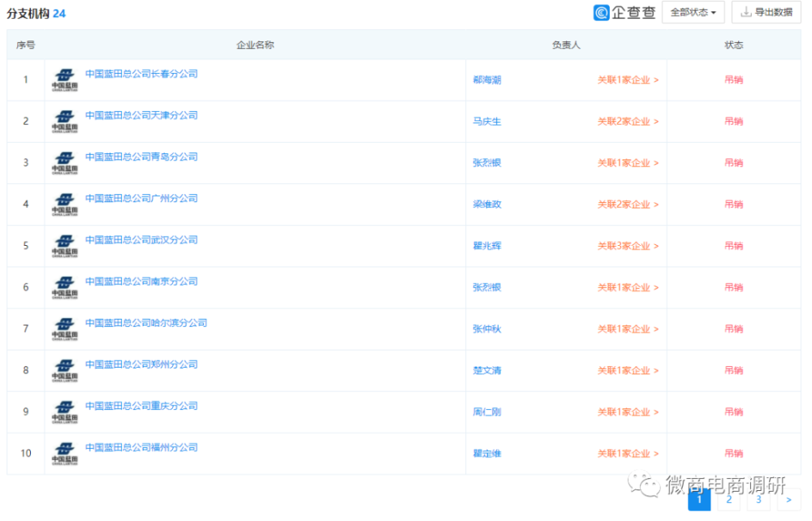Click 张烈银 in the 青岛分公司 row
Viewport: 812px width, 521px height.
pyautogui.click(x=486, y=163)
